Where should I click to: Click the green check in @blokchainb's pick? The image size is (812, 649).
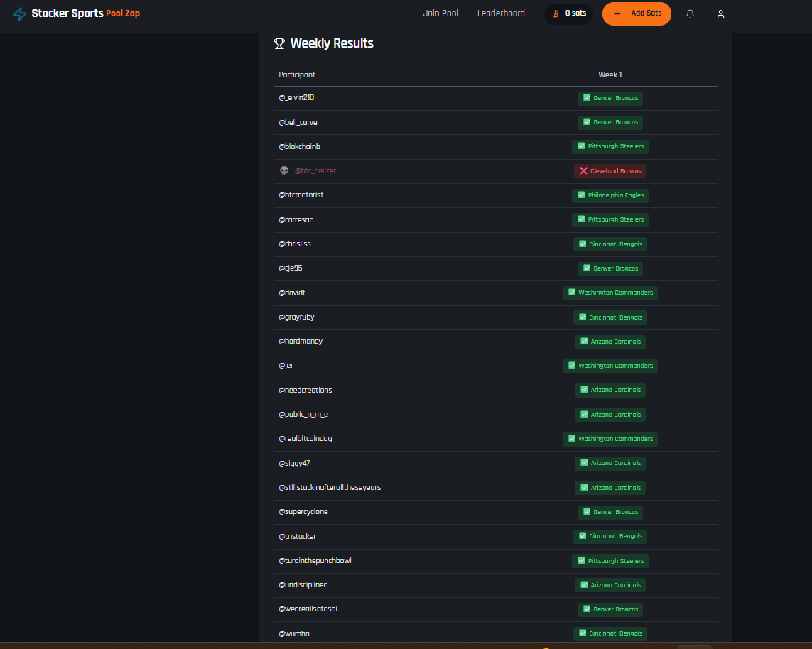pyautogui.click(x=581, y=146)
